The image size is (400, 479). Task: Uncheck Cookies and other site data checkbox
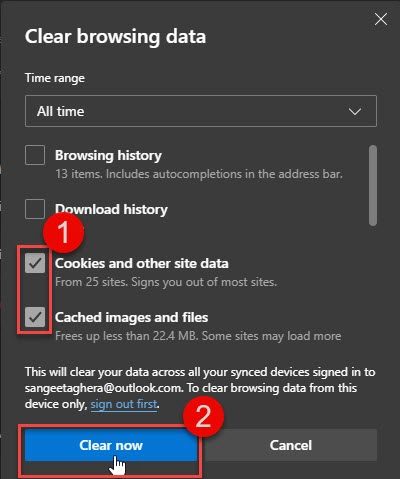35,263
